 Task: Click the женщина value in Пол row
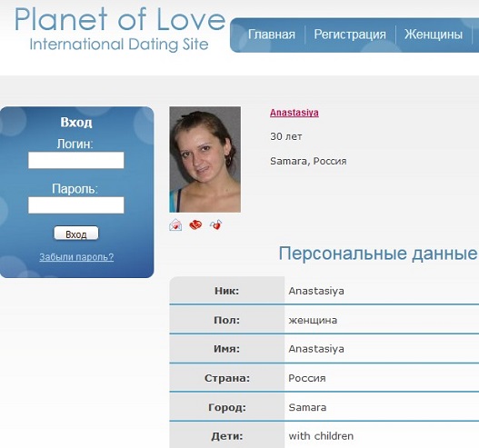tap(313, 320)
